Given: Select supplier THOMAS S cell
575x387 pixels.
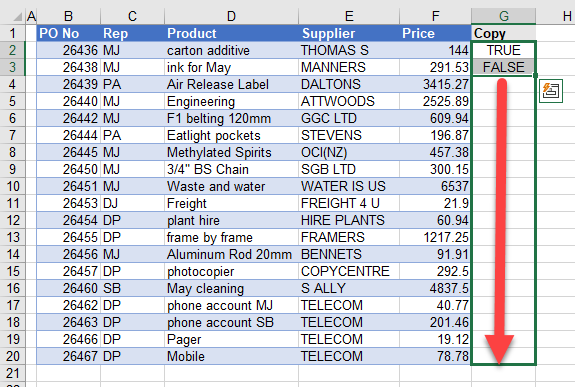Looking at the screenshot, I should (x=349, y=50).
